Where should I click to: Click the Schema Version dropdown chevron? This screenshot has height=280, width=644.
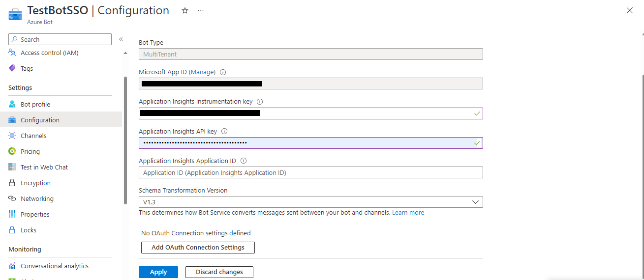pos(475,202)
